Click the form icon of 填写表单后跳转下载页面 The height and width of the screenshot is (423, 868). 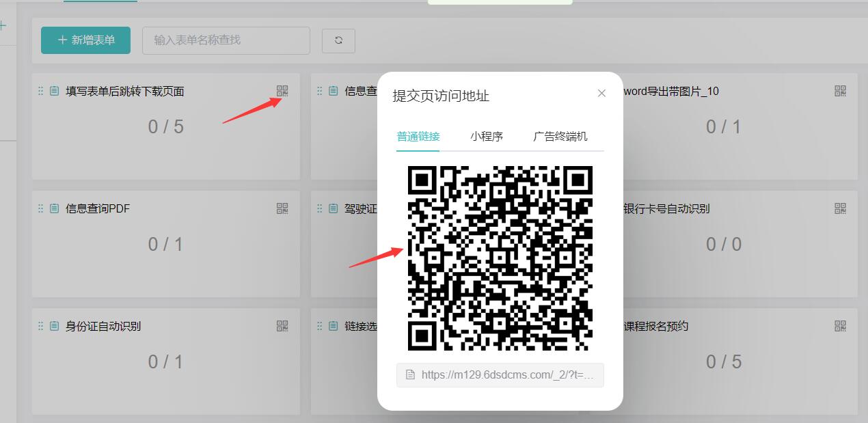coord(54,91)
